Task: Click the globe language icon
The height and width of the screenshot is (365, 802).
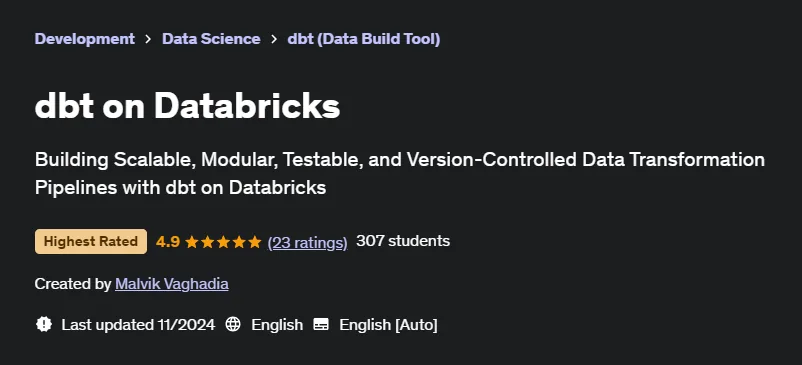Action: [233, 324]
